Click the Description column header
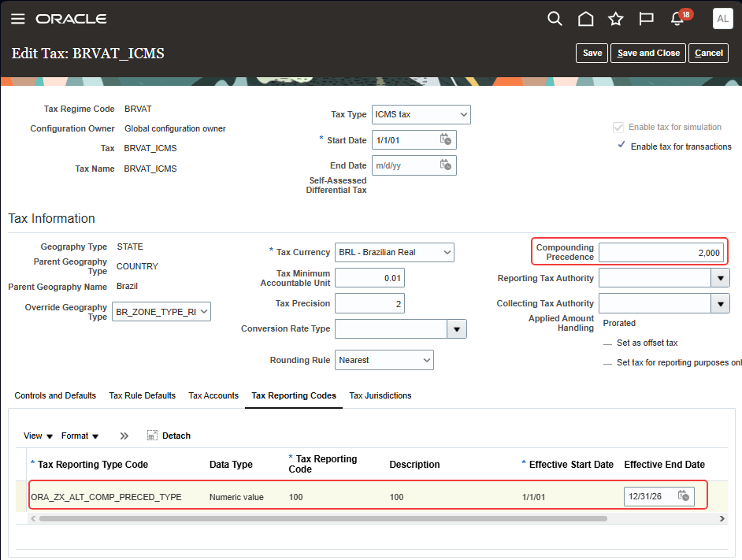Viewport: 742px width, 560px height. pyautogui.click(x=414, y=465)
